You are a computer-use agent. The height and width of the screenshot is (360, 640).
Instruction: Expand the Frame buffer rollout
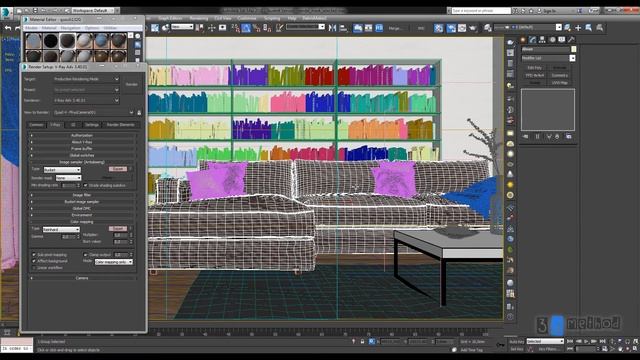point(82,149)
